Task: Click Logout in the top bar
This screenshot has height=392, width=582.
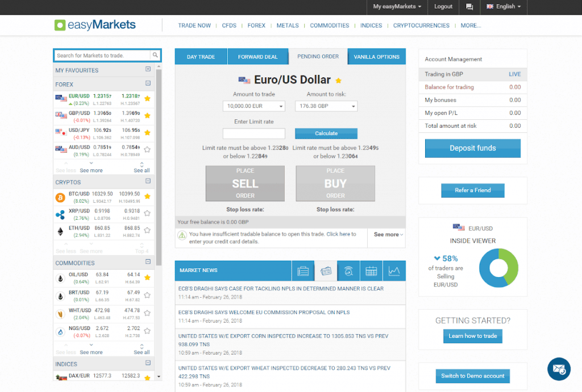Action: [x=443, y=7]
